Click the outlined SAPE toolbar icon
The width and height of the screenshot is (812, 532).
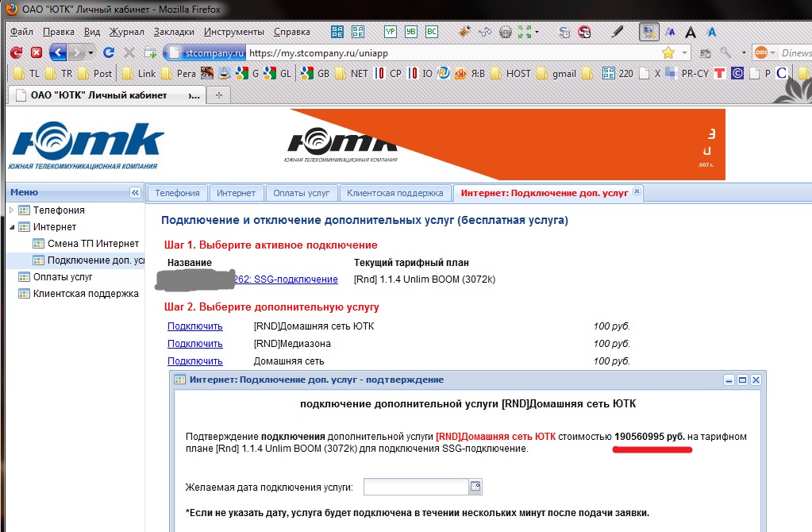click(358, 32)
